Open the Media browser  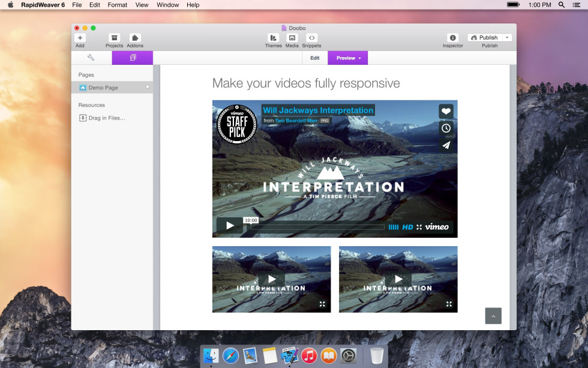(292, 38)
